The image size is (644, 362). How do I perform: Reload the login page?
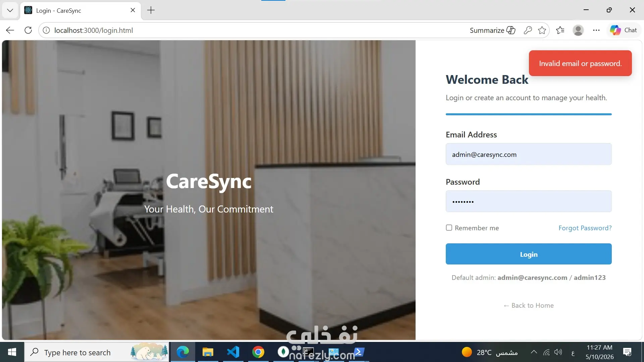(28, 30)
